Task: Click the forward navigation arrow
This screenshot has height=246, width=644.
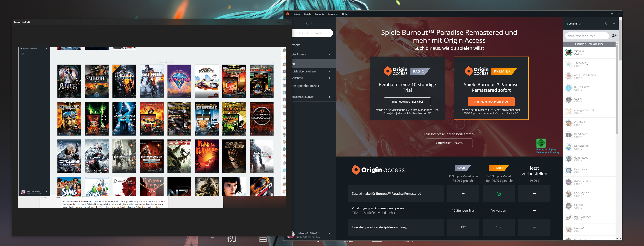Action: tap(311, 23)
